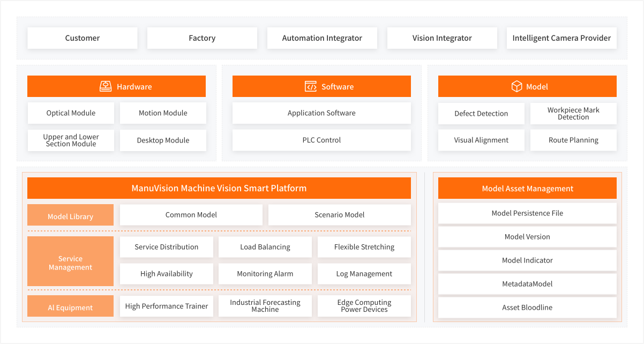The width and height of the screenshot is (644, 344).
Task: Click the Desktop Module card
Action: (x=163, y=140)
